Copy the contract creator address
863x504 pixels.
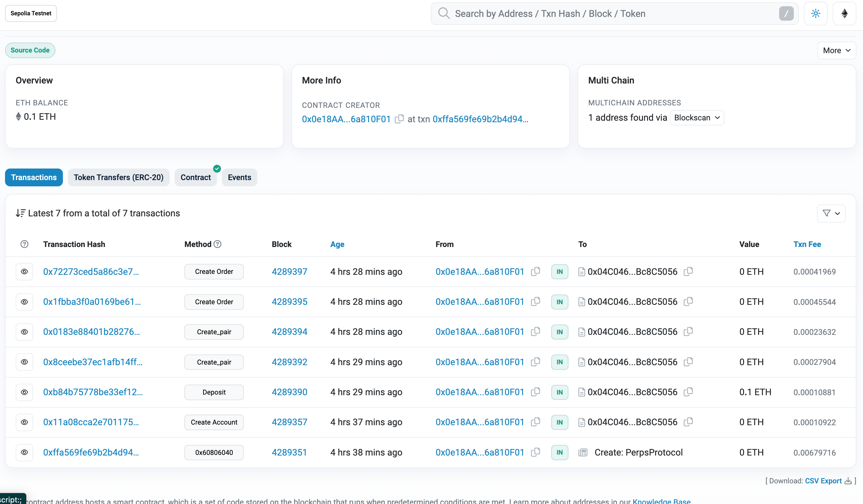coord(399,119)
